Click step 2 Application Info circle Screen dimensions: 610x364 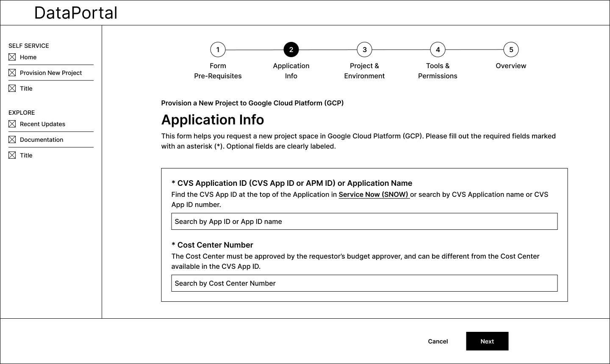coord(291,49)
